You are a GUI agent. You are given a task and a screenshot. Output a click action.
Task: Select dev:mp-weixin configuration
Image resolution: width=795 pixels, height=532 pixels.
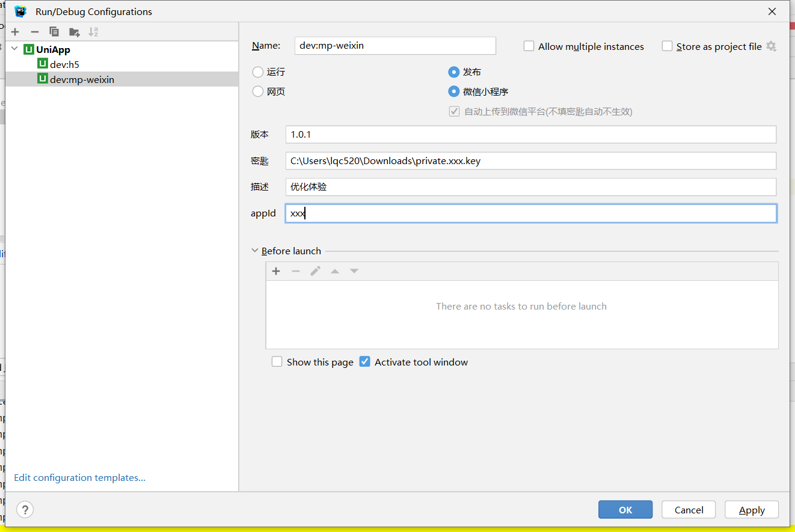point(122,79)
